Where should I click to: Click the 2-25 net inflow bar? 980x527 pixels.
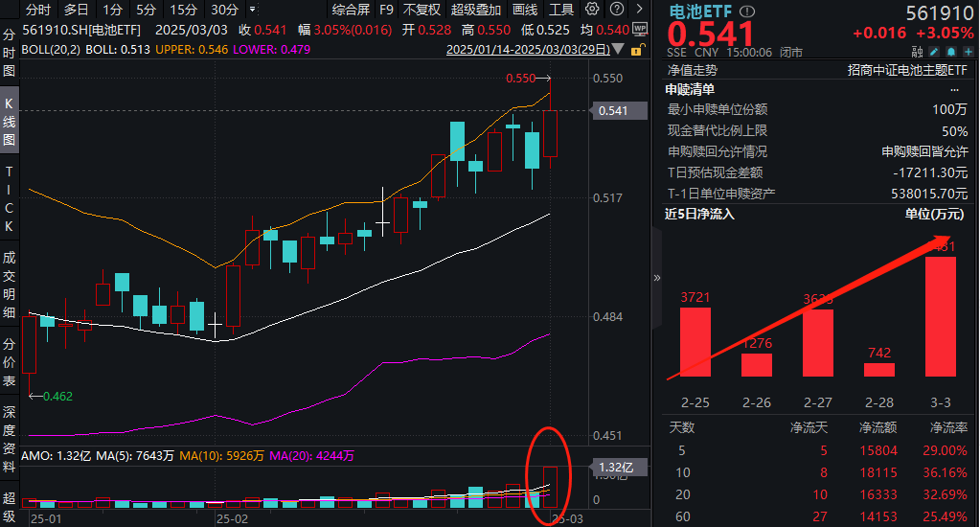[695, 342]
